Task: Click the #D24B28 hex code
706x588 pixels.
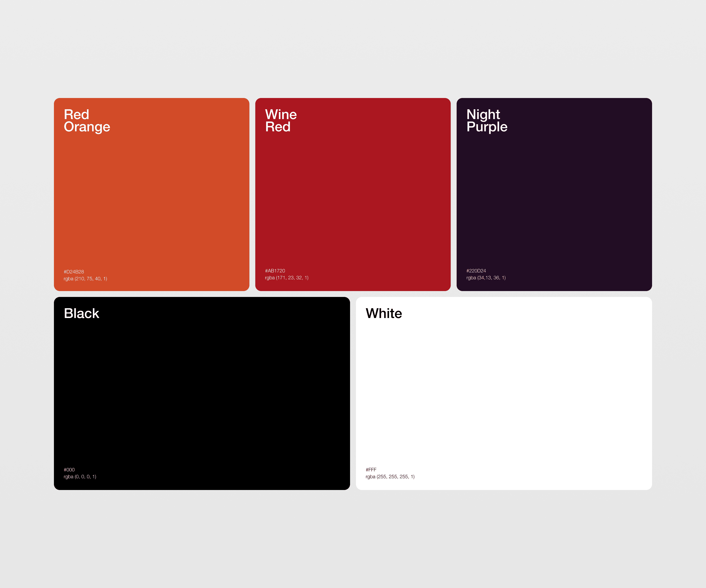Action: point(74,271)
